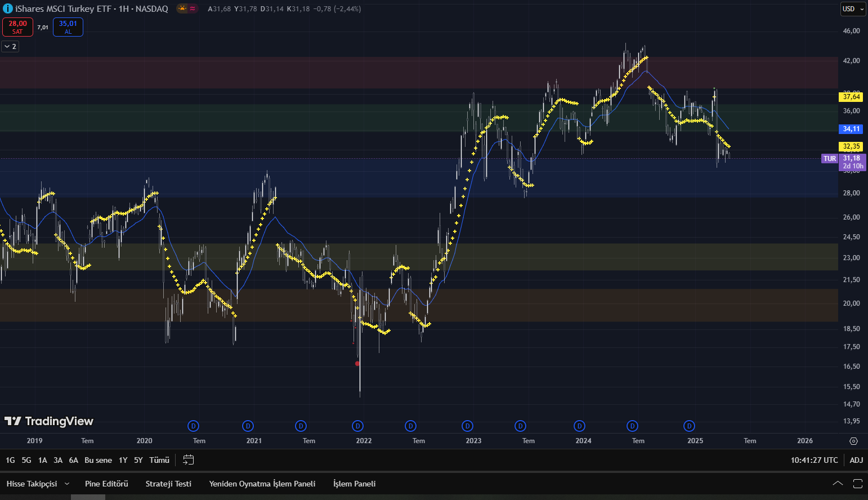The image size is (868, 500).
Task: Click the dividend D marker near 2021
Action: 248,426
